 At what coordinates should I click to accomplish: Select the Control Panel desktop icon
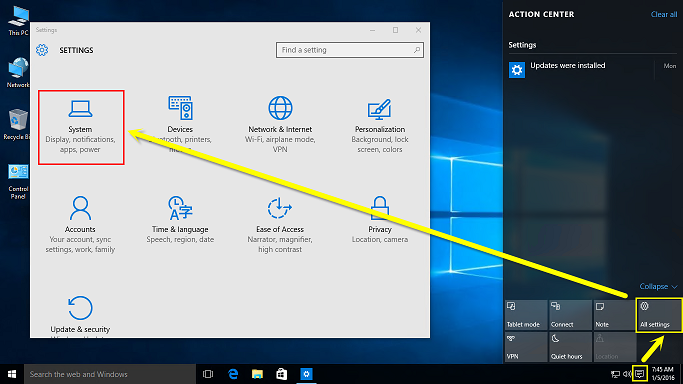pos(18,182)
